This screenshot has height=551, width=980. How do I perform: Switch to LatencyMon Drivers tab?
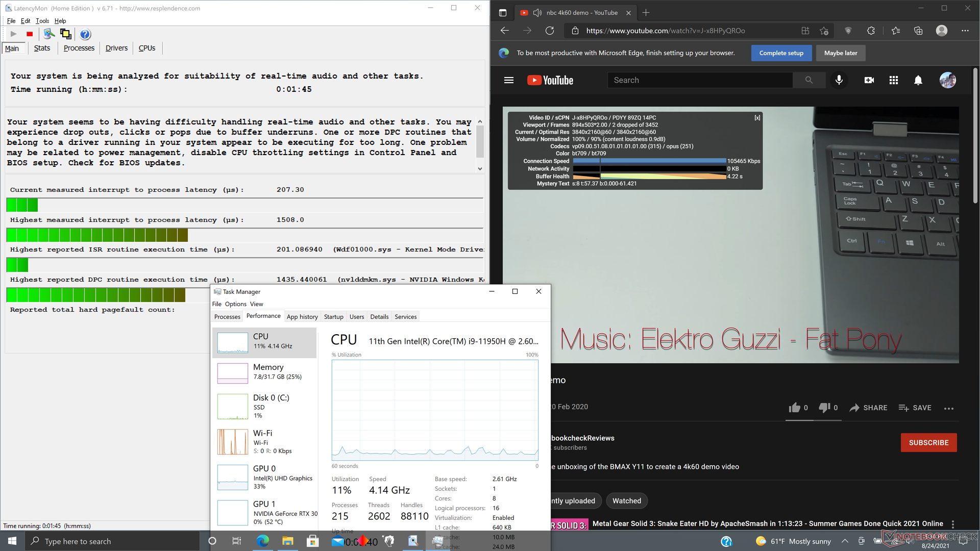[x=116, y=48]
